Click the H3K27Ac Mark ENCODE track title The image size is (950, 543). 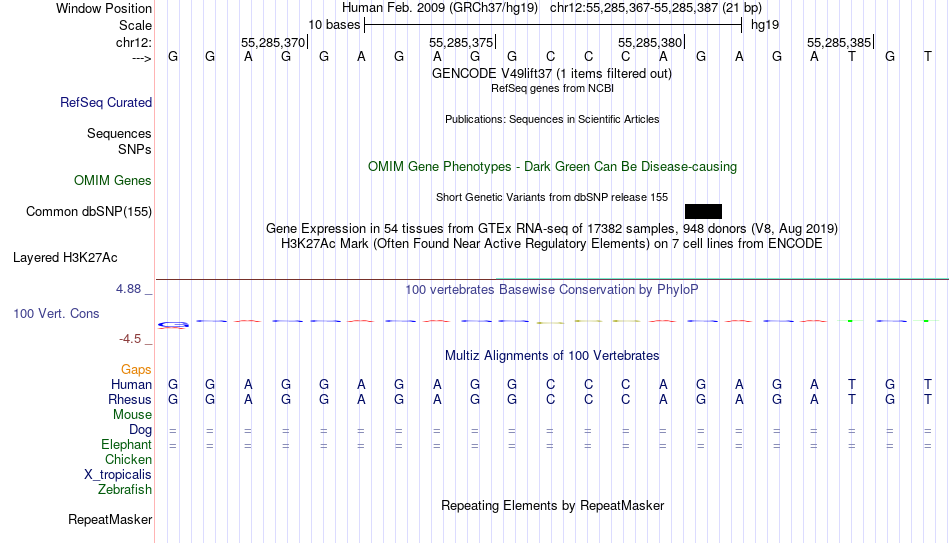[552, 244]
